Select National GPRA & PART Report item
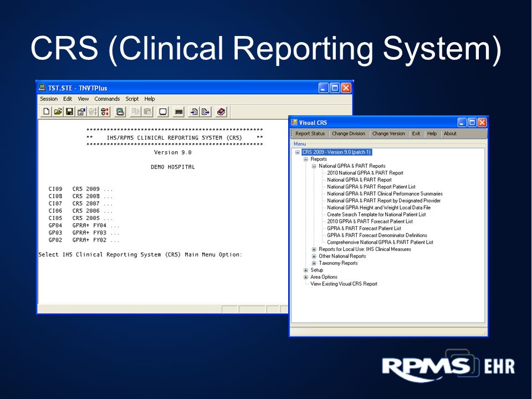This screenshot has height=399, width=532. pos(359,180)
